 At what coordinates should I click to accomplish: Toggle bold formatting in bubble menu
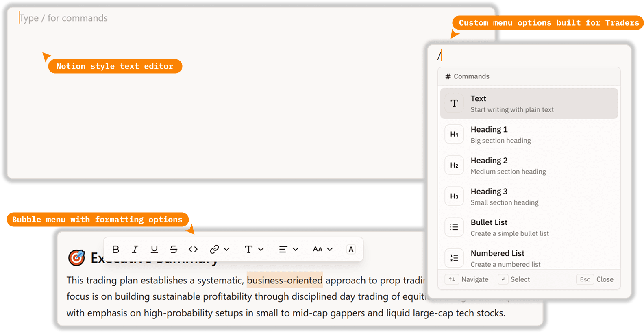coord(116,249)
